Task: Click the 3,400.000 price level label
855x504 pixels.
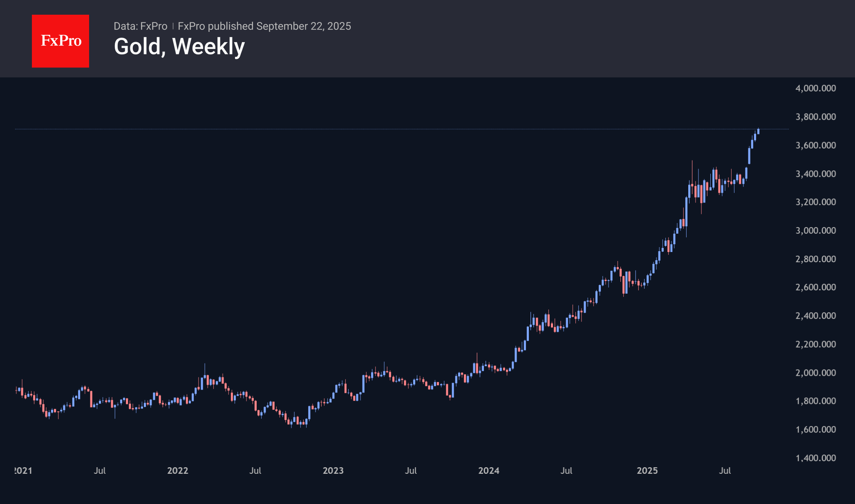Action: (815, 174)
